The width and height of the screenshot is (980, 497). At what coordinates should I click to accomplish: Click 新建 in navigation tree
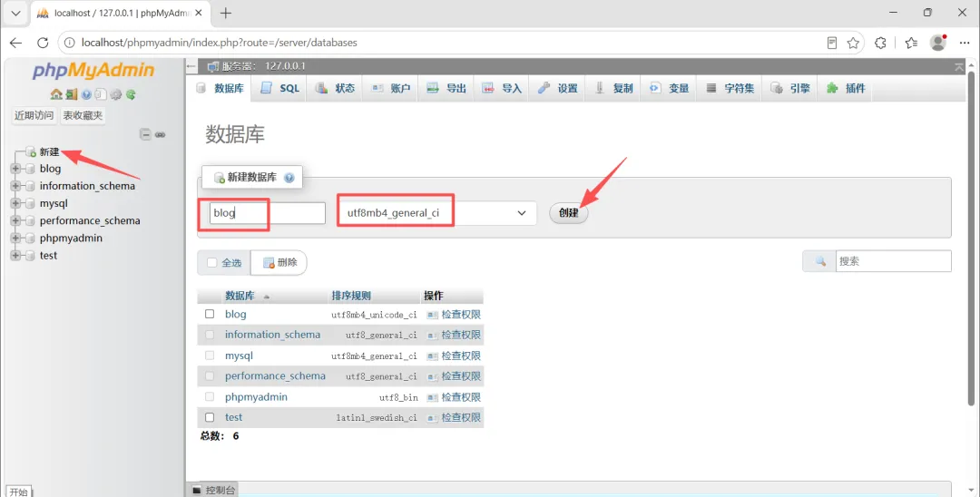point(49,151)
